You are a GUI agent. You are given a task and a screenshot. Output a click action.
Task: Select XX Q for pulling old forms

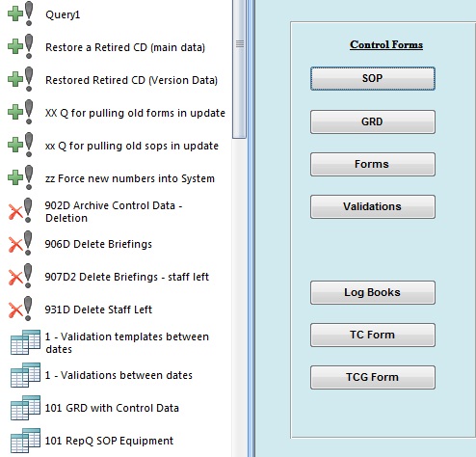tap(135, 113)
